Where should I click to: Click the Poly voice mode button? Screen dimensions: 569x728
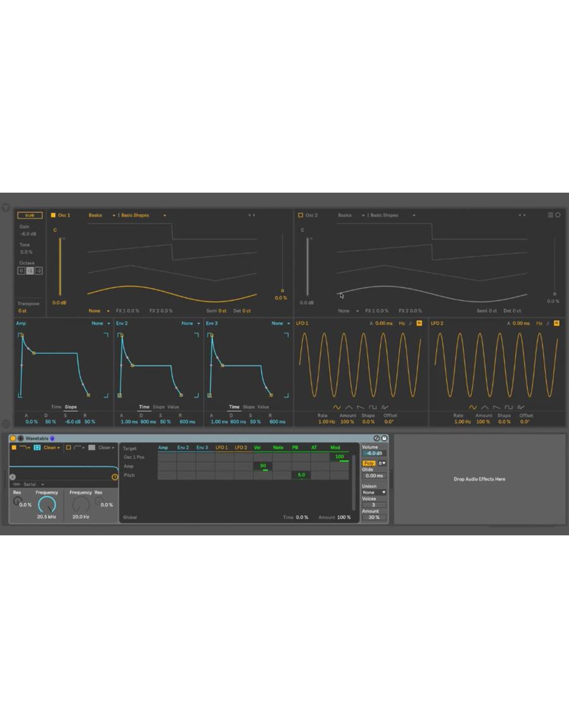click(x=369, y=463)
